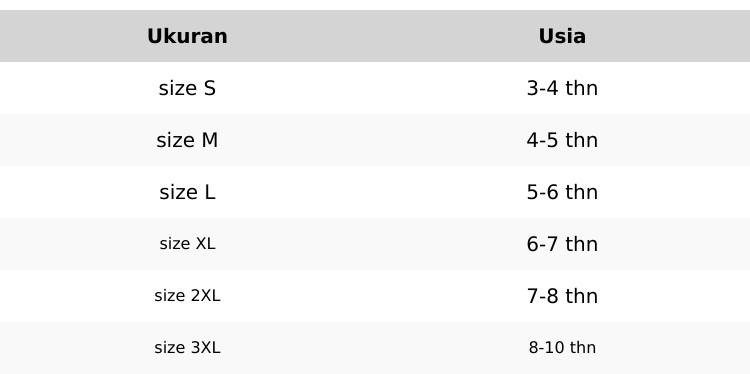Click the 6-7 thn age cell
Screen dimensions: 750x374
[x=562, y=244]
